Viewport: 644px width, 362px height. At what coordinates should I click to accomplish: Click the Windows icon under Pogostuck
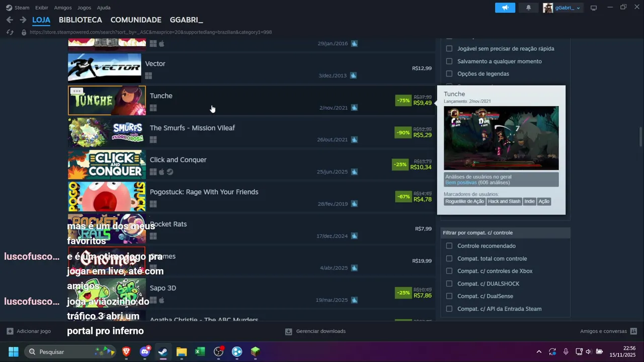(153, 204)
